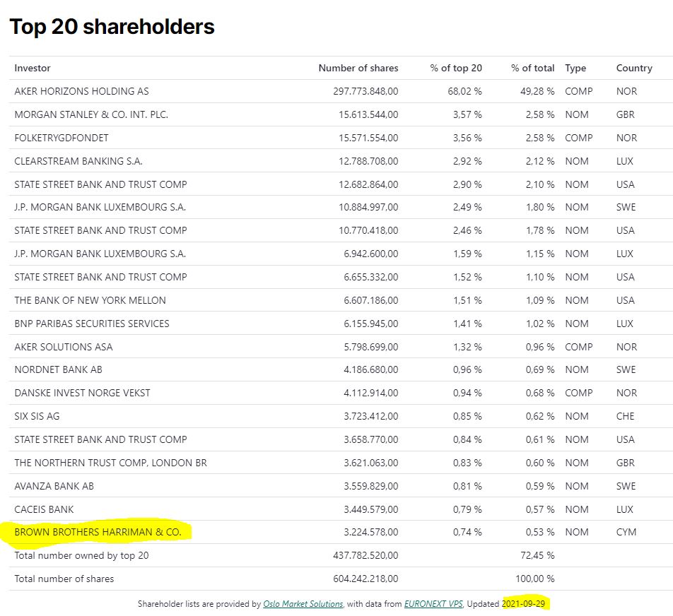
Task: Click DANSKE INVEST NORGE VEKST row
Action: [82, 393]
